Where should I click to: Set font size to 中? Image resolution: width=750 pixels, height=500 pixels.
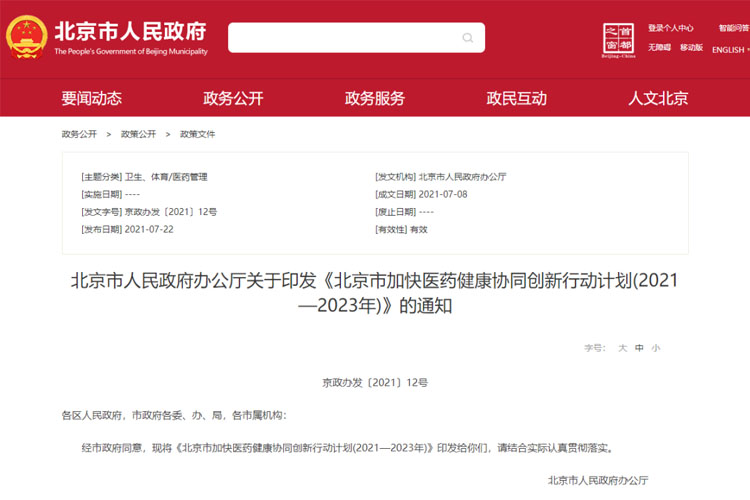(x=639, y=348)
